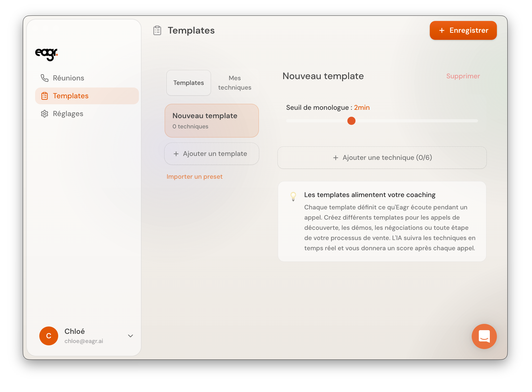532x392 pixels.
Task: Open Réunions in the sidebar
Action: click(68, 78)
